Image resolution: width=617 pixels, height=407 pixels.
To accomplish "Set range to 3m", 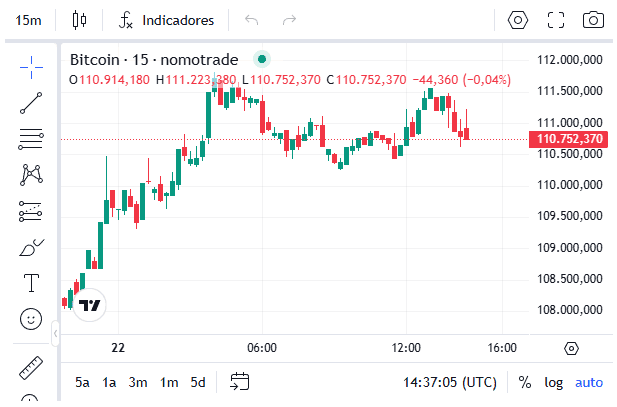I will [x=138, y=382].
